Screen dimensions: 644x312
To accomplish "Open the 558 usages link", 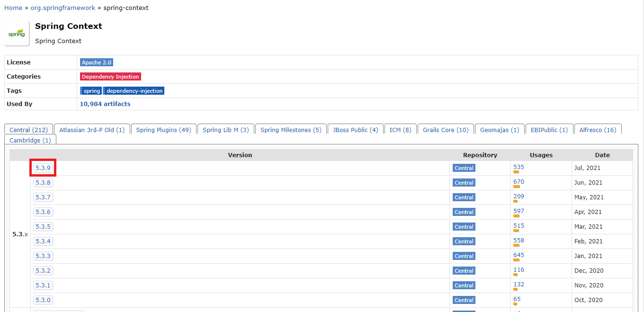I will pos(519,241).
